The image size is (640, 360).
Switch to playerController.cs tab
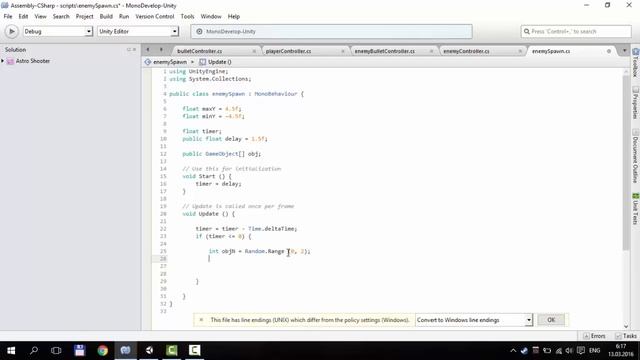[288, 51]
